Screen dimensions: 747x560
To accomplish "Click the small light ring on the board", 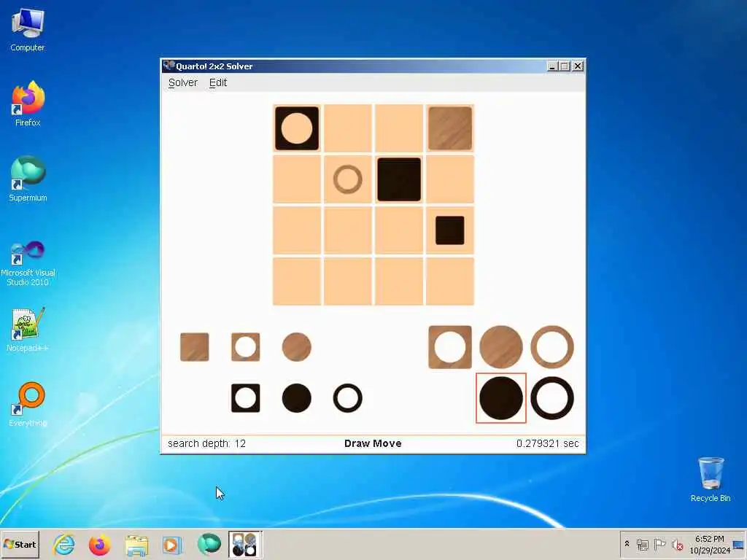I will pyautogui.click(x=347, y=179).
